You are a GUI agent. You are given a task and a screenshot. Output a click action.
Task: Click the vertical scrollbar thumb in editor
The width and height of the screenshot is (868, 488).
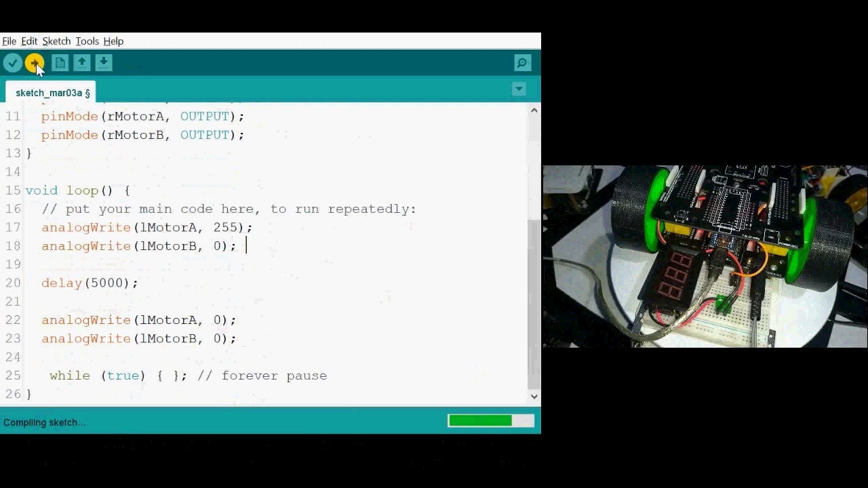point(534,303)
